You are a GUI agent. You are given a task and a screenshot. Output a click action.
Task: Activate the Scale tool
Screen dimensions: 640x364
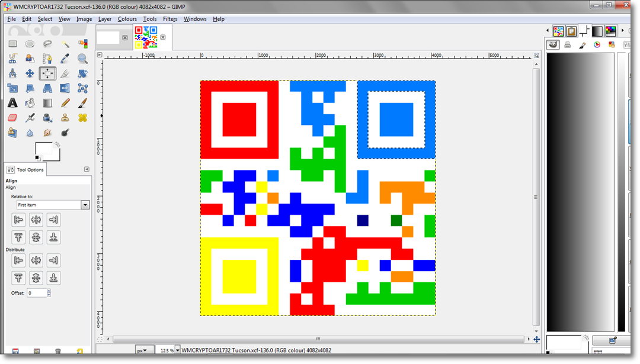click(12, 88)
